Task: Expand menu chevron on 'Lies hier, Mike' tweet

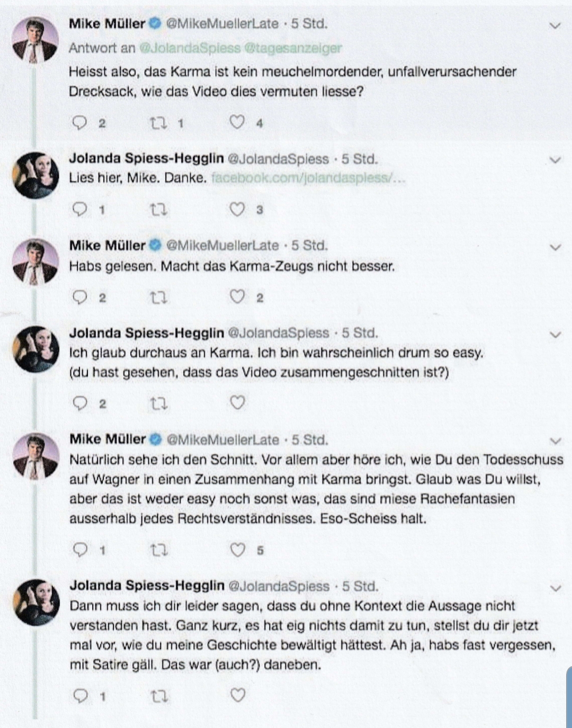Action: (x=555, y=160)
